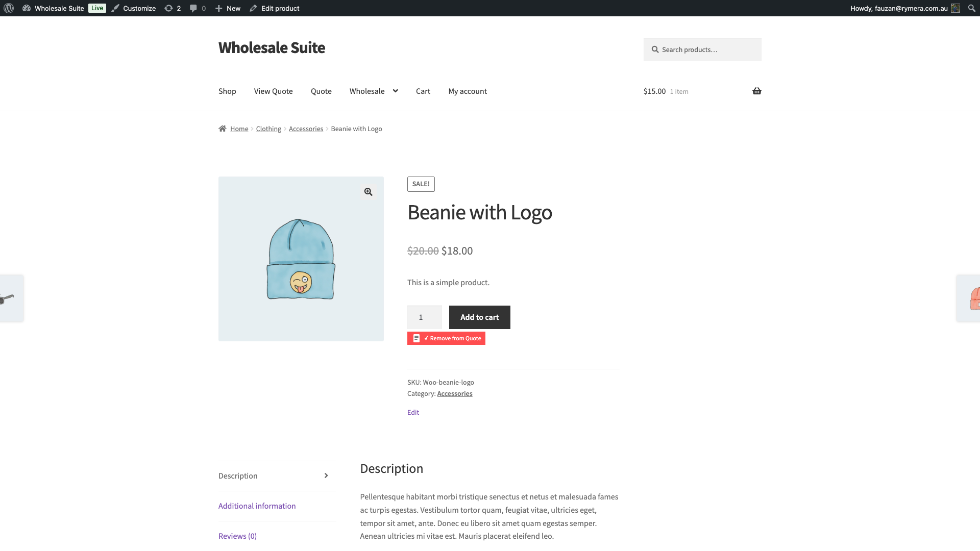
Task: Click the WordPress logo in admin bar
Action: tap(9, 8)
